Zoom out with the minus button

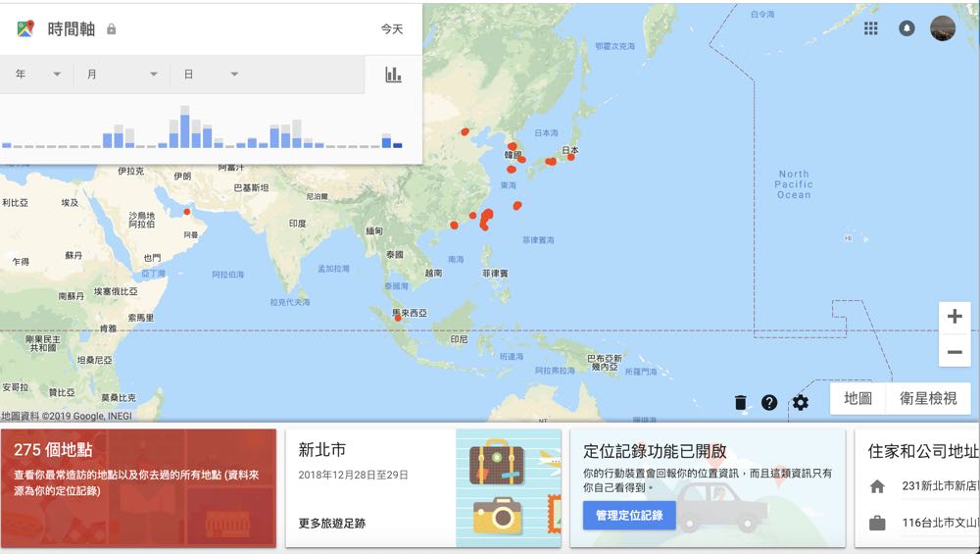tap(955, 352)
